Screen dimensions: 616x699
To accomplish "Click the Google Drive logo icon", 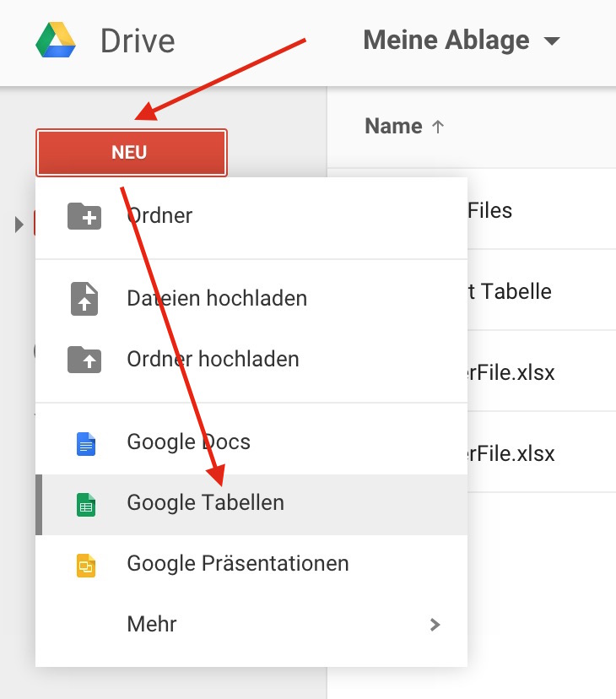I will tap(56, 41).
